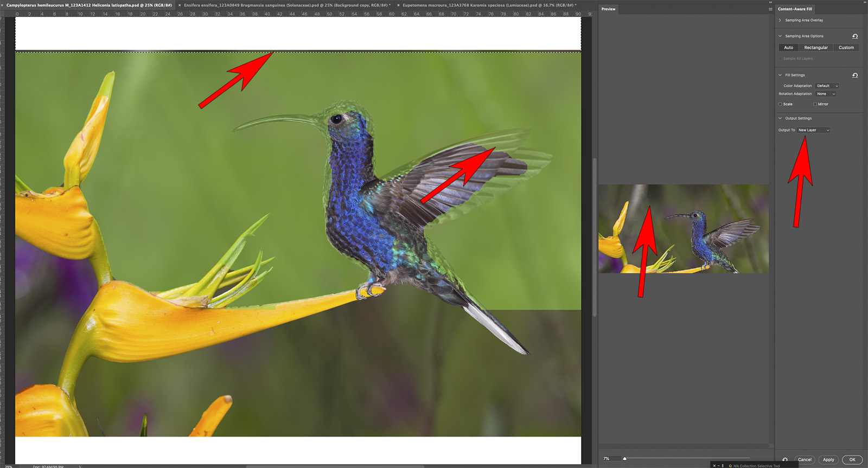Choose the Custom sampling area option
The height and width of the screenshot is (468, 868).
point(846,48)
